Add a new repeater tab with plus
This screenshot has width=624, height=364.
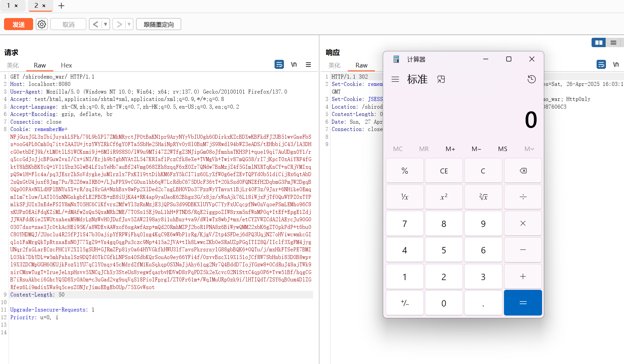pos(61,6)
